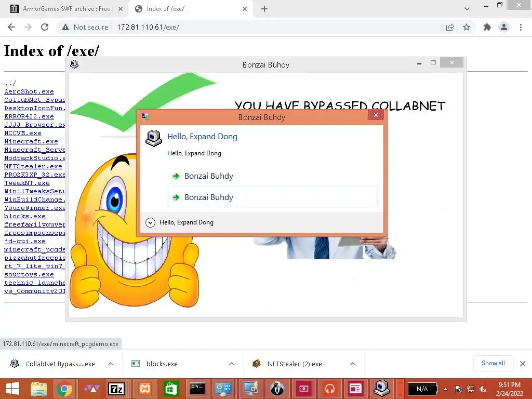
Task: Open Control Panel from the taskbar
Action: pos(223,389)
